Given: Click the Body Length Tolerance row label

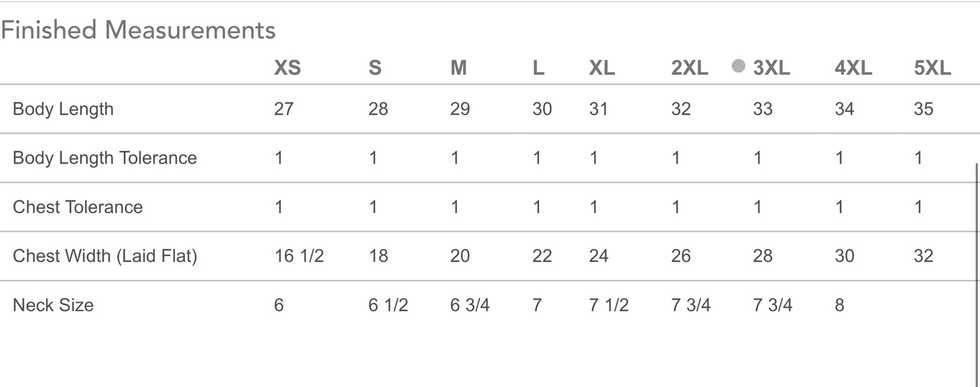Looking at the screenshot, I should (x=105, y=158).
